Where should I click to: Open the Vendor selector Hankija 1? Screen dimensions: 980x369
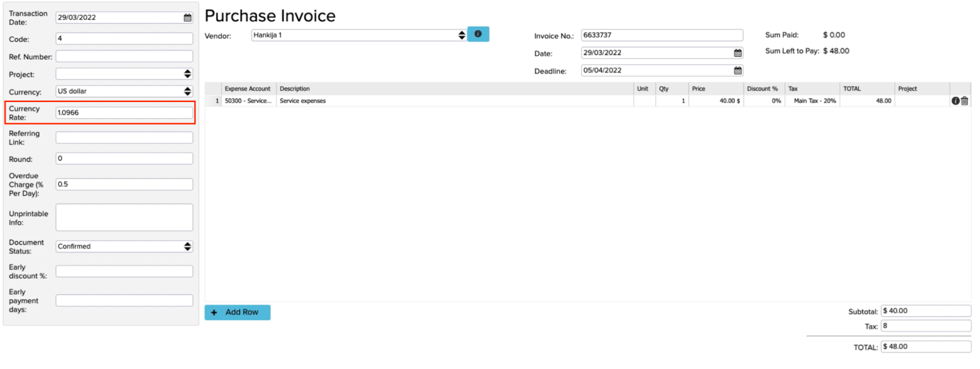(x=358, y=35)
